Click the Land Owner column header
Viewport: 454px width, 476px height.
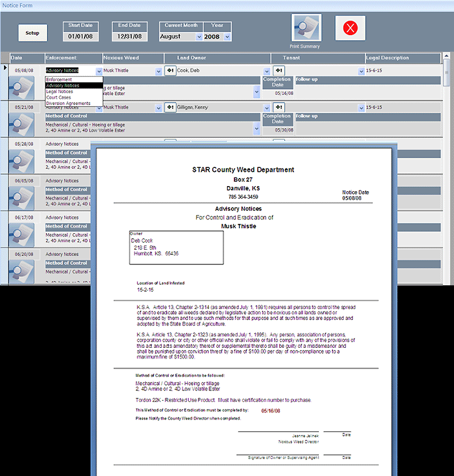[217, 58]
